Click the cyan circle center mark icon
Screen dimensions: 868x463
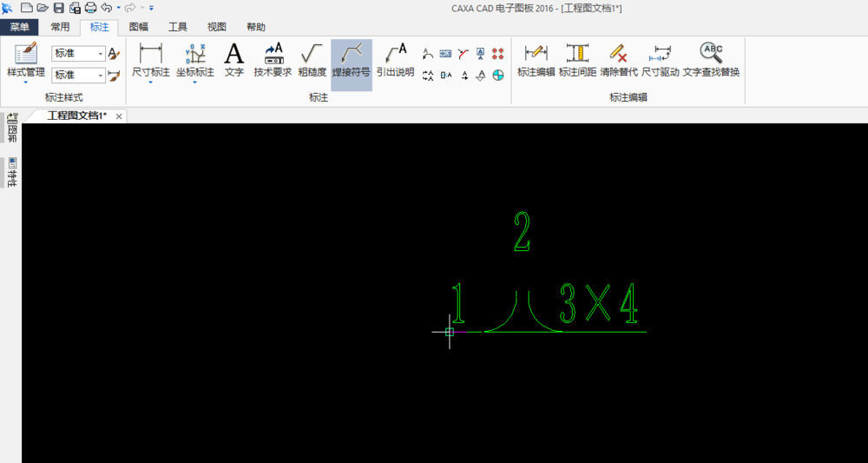(x=498, y=76)
